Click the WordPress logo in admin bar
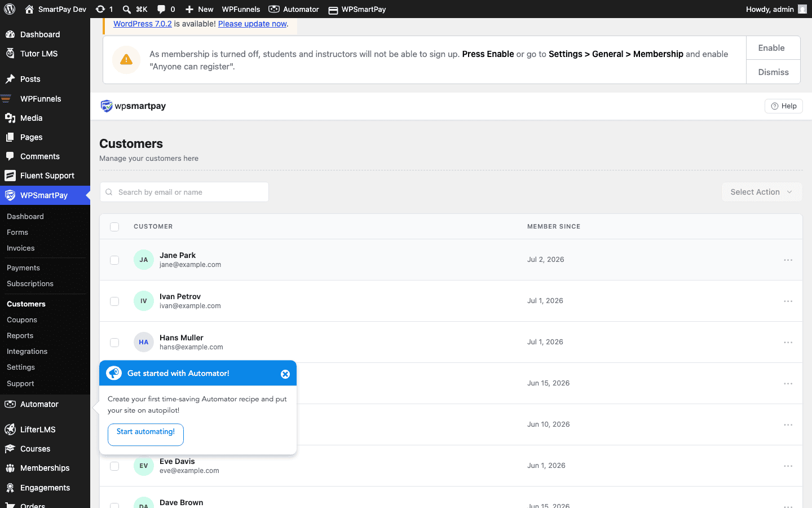 [10, 9]
